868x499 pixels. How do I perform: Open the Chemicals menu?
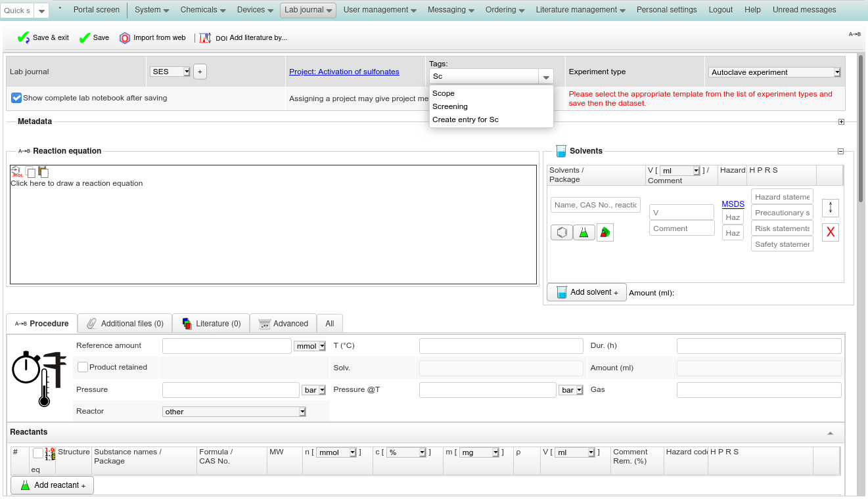[x=203, y=10]
